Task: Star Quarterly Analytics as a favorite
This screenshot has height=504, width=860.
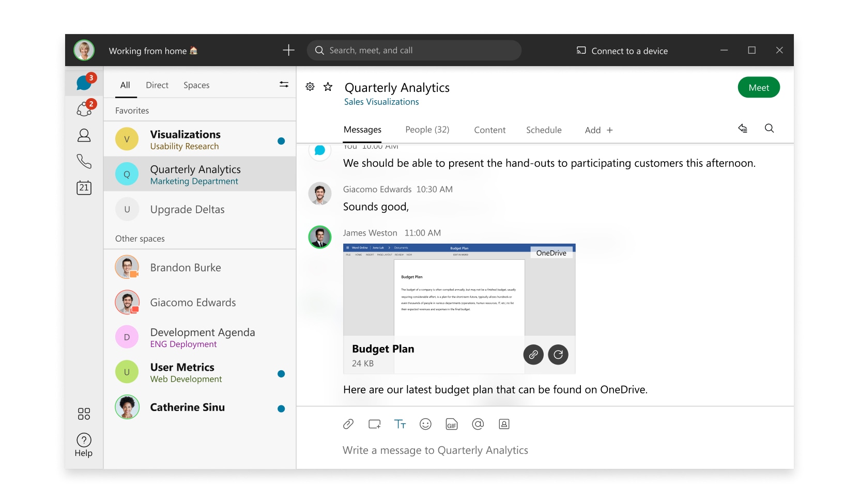Action: pyautogui.click(x=328, y=87)
